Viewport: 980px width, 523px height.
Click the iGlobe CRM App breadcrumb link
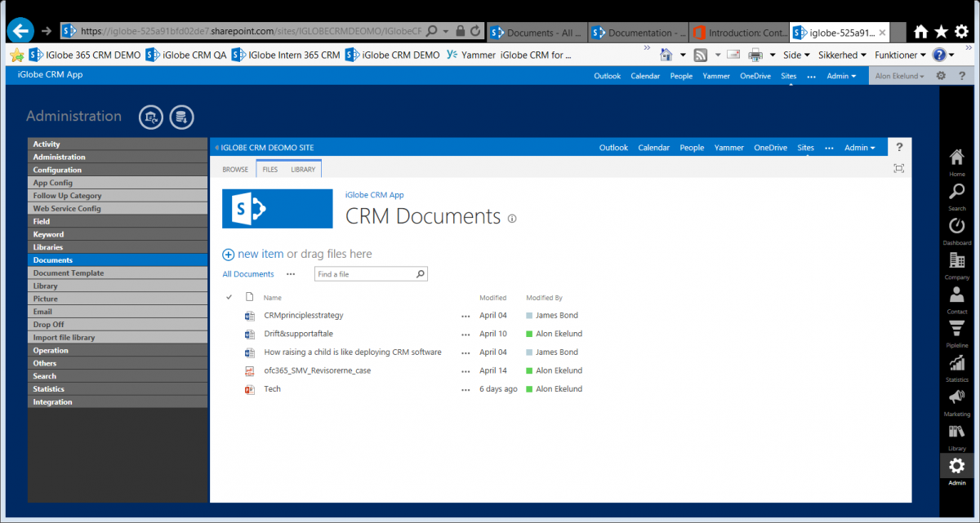coord(375,195)
